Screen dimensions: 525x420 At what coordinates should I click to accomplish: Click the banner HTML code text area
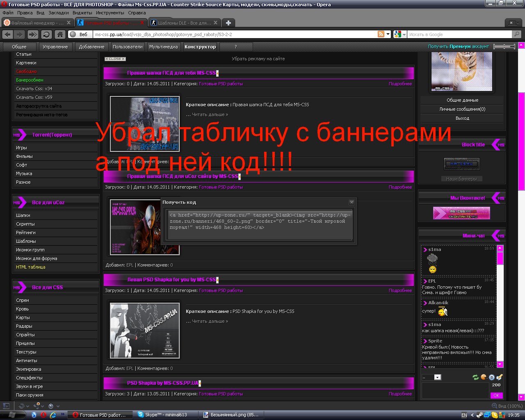[x=260, y=225]
